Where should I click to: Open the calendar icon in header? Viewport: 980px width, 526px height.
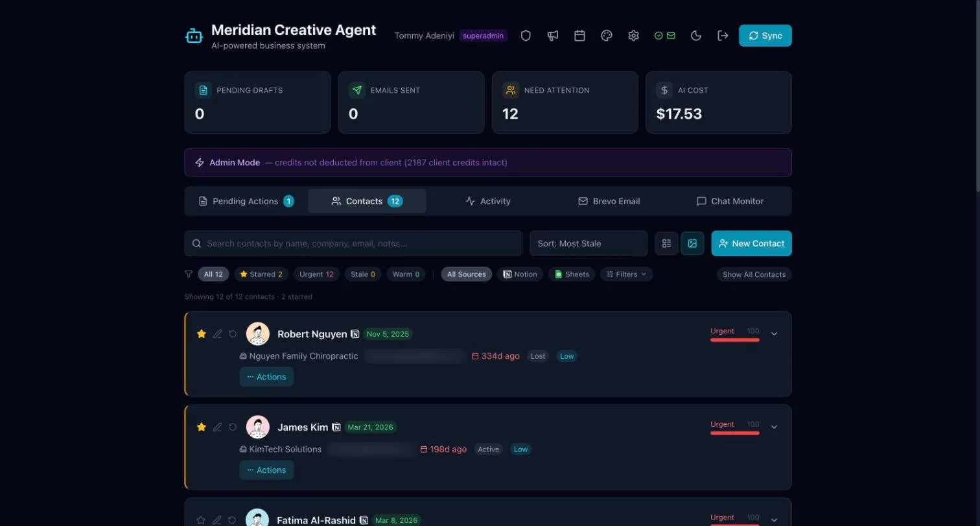coord(580,36)
